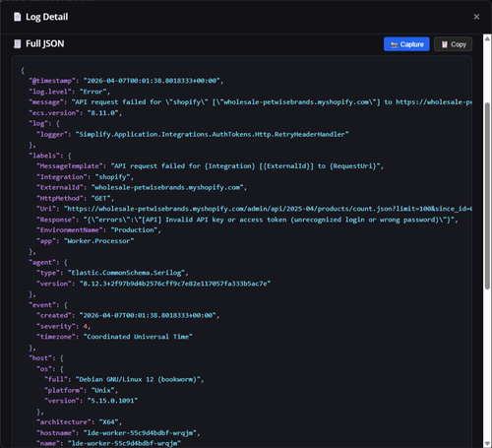The image size is (492, 448).
Task: Click the Capture button
Action: (x=406, y=44)
